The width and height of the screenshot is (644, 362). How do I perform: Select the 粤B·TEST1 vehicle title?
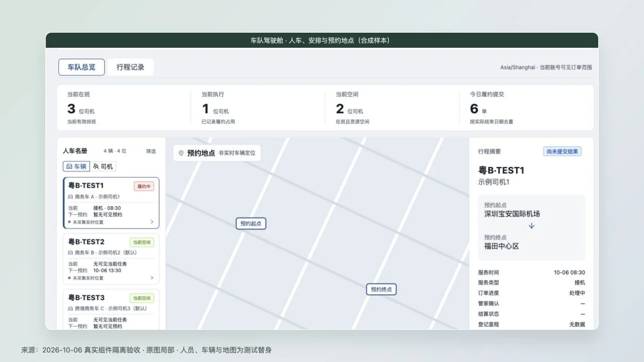(86, 186)
